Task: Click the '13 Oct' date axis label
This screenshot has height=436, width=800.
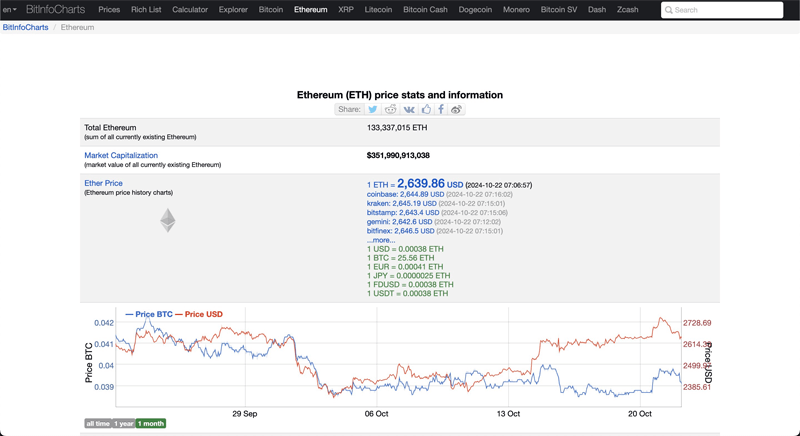Action: [508, 414]
